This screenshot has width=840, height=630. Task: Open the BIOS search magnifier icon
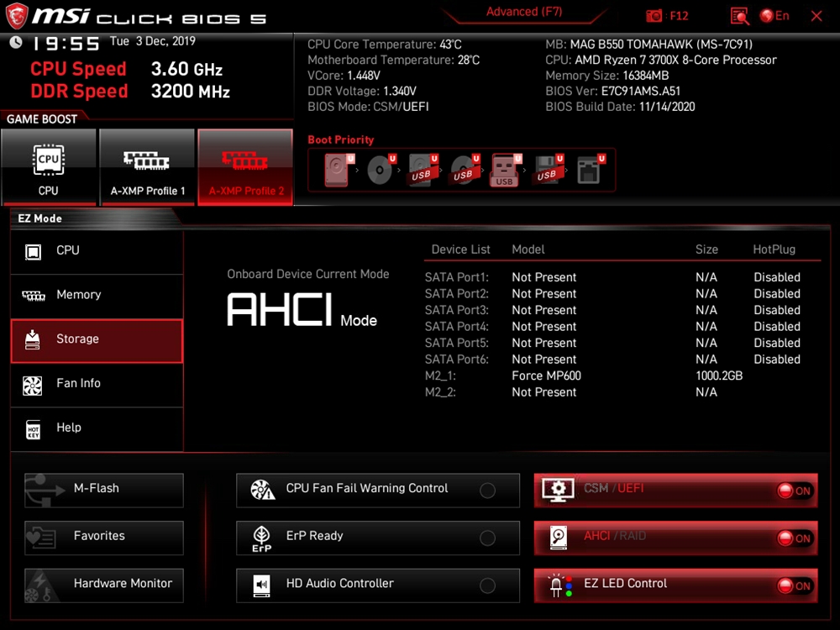tap(739, 16)
